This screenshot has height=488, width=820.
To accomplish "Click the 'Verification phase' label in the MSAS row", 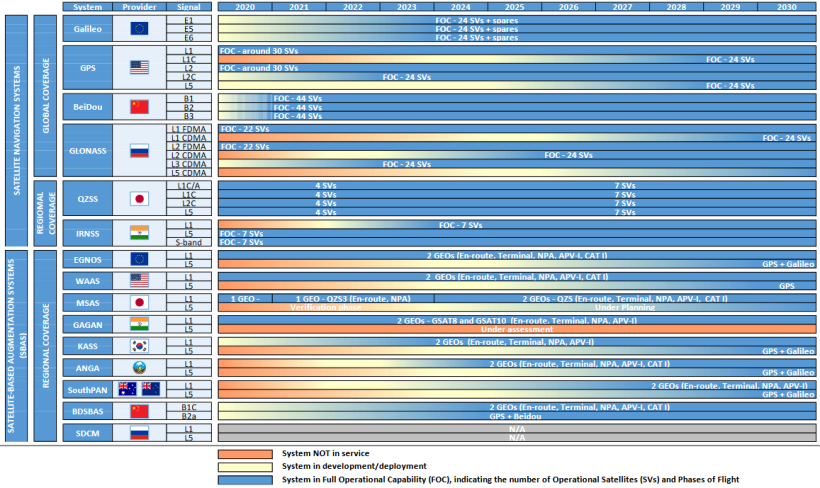I will point(325,308).
